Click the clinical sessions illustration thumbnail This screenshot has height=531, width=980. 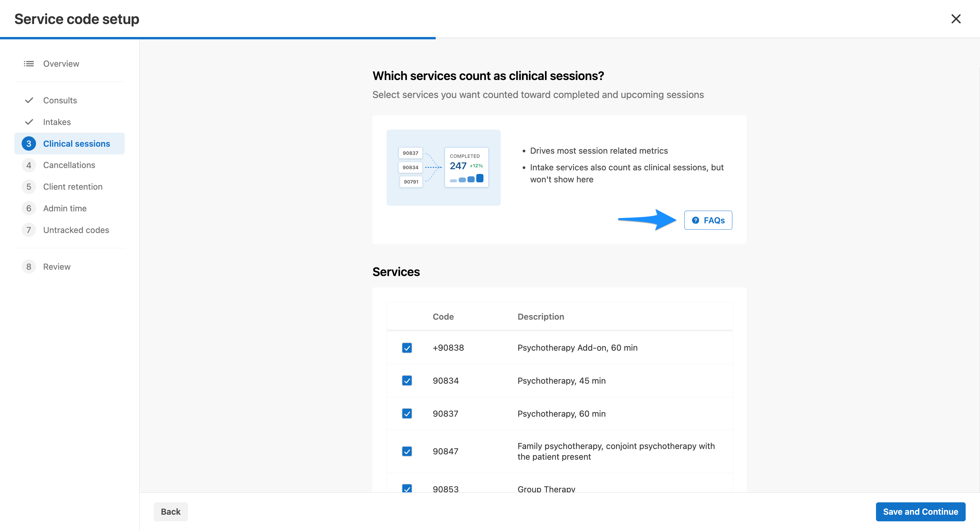[444, 168]
